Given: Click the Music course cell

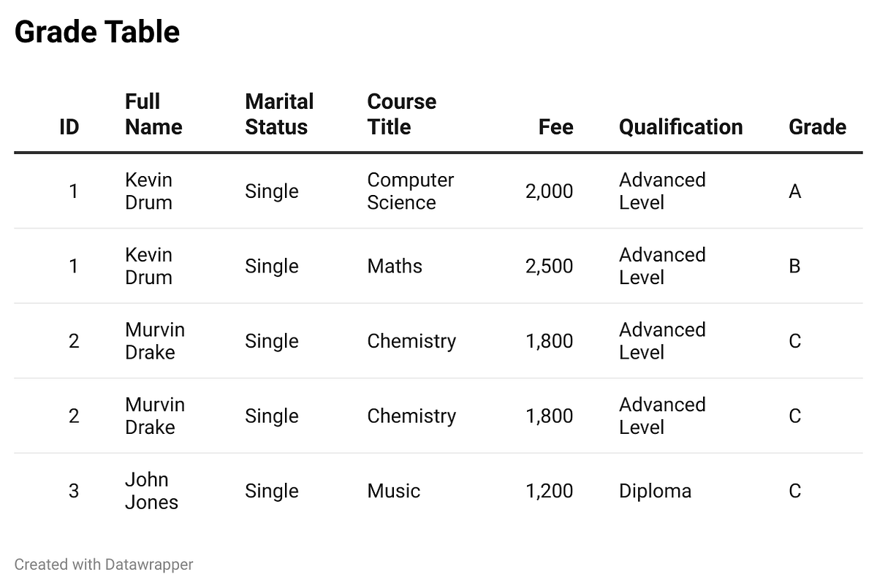Looking at the screenshot, I should [393, 491].
